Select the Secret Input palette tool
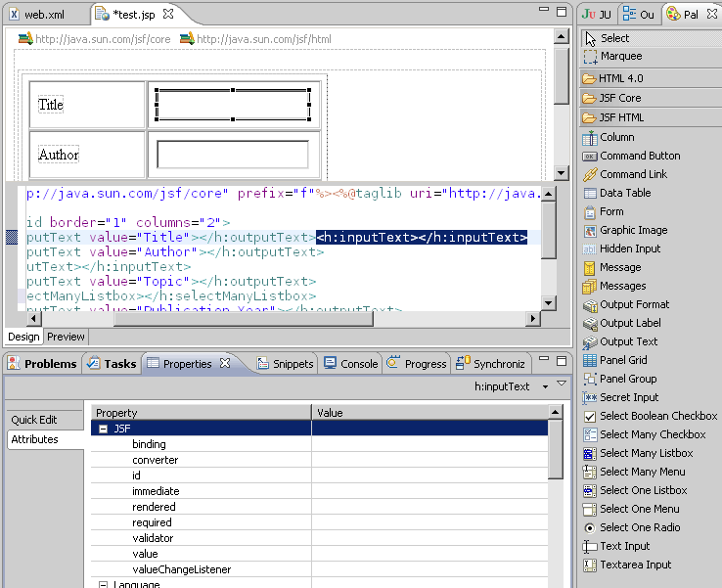Viewport: 722px width, 588px height. click(629, 397)
